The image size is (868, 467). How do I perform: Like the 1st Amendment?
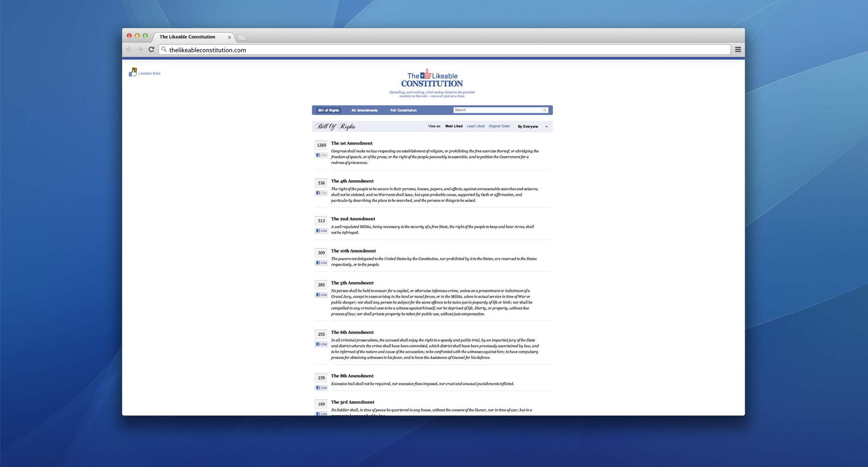[x=321, y=155]
